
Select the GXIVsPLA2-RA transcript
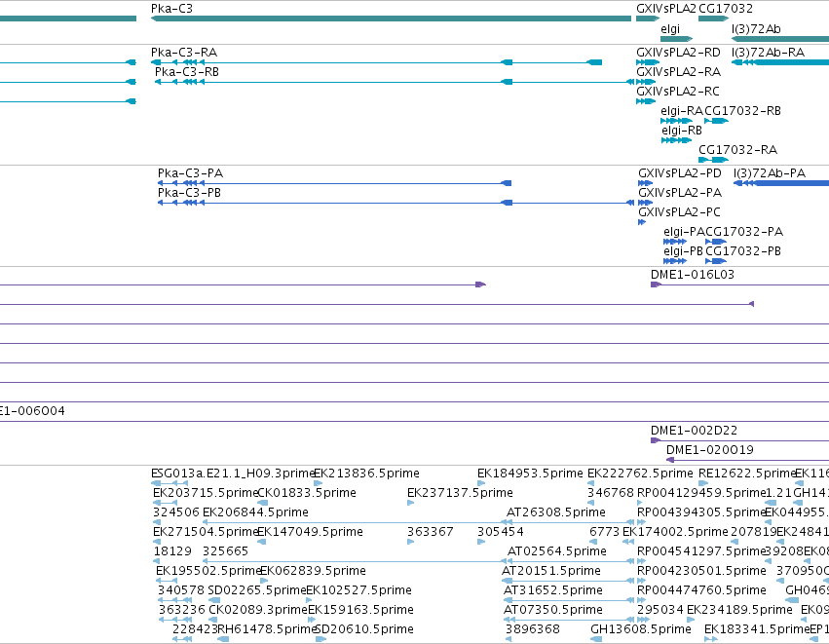(x=646, y=82)
